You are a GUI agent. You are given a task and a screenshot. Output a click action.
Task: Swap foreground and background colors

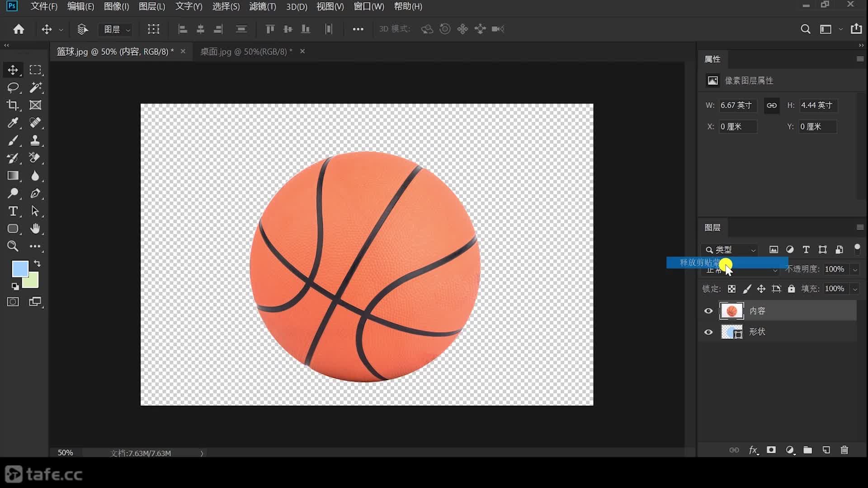point(37,263)
